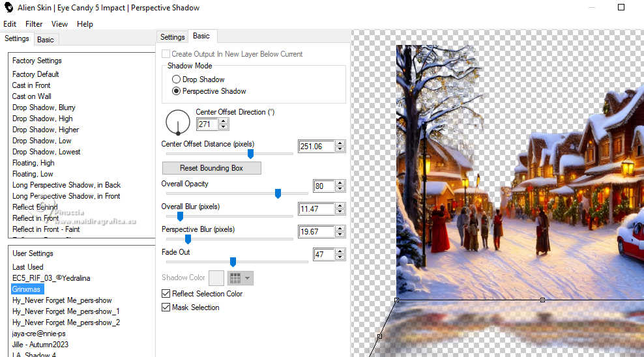Screen dimensions: 644x357
Task: Select the Drop Shadow, Higher preset
Action: [46, 130]
